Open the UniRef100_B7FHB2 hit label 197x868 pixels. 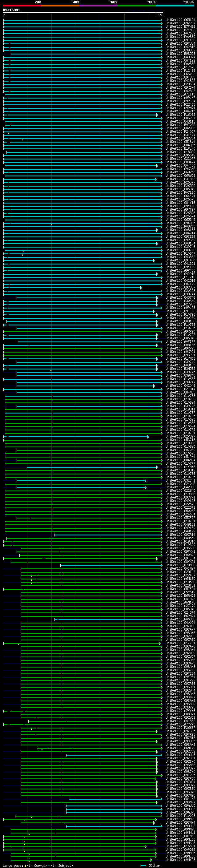tap(180, 26)
